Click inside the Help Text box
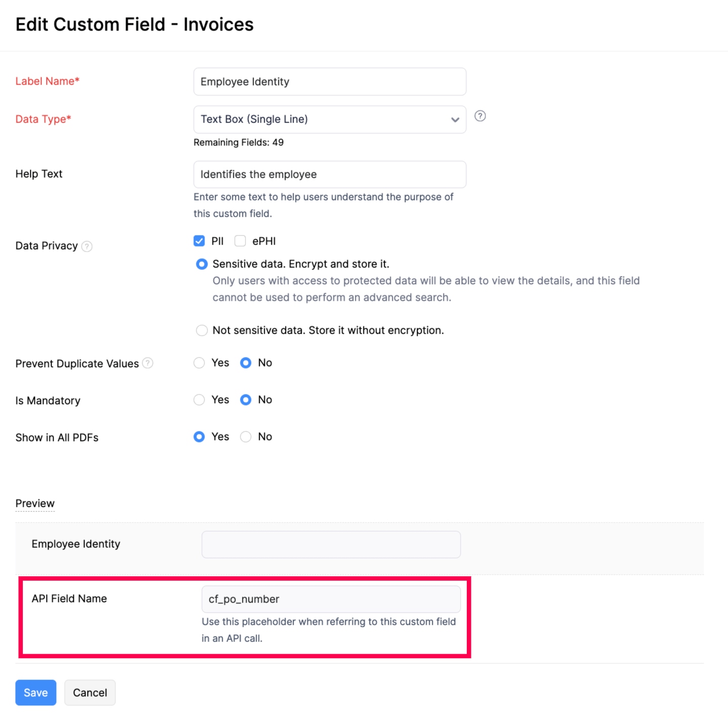 [x=329, y=174]
